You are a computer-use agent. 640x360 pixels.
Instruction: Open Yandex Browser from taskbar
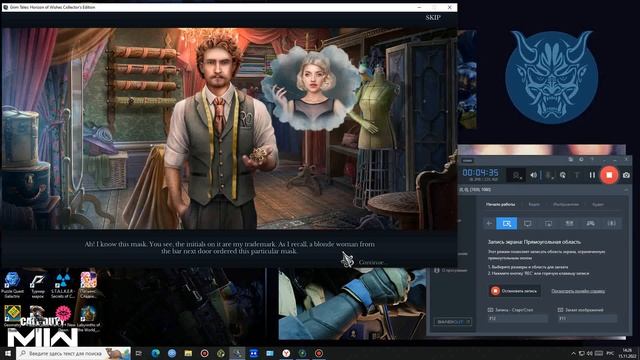pyautogui.click(x=286, y=353)
